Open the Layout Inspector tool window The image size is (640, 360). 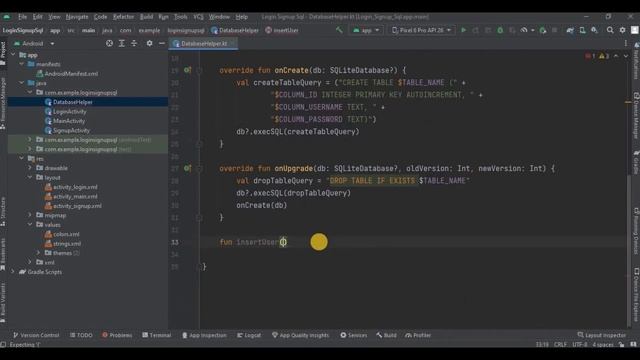tap(602, 335)
